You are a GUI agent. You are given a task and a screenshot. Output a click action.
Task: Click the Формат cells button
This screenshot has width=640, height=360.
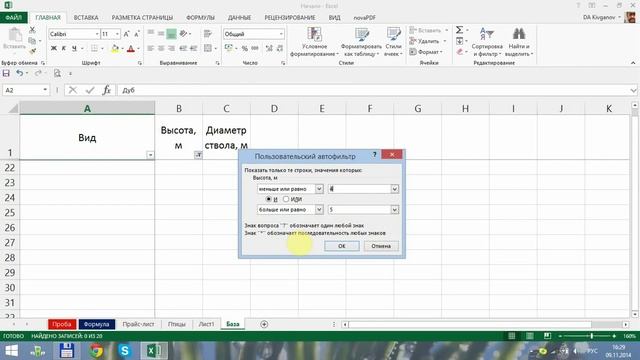click(x=427, y=52)
